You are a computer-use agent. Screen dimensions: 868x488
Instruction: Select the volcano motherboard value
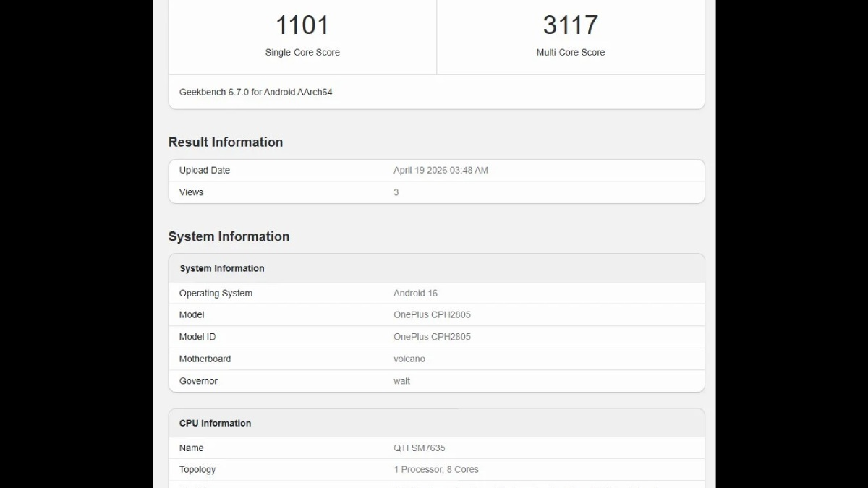(x=409, y=359)
